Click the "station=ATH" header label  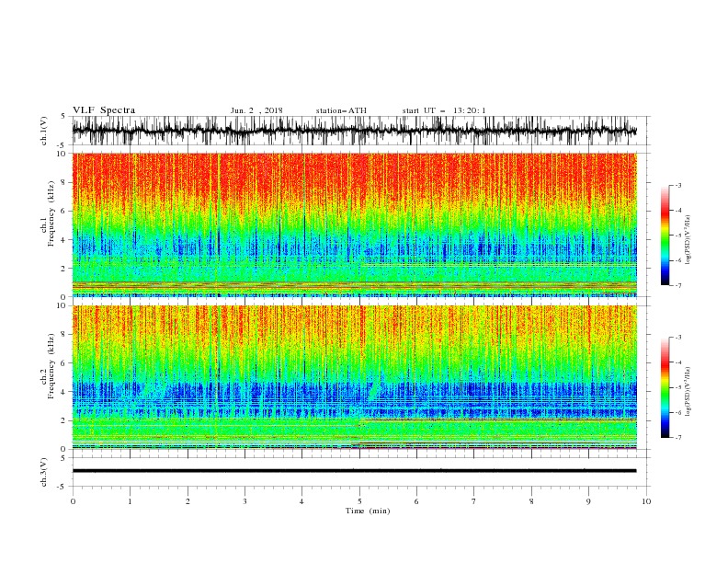[x=341, y=110]
